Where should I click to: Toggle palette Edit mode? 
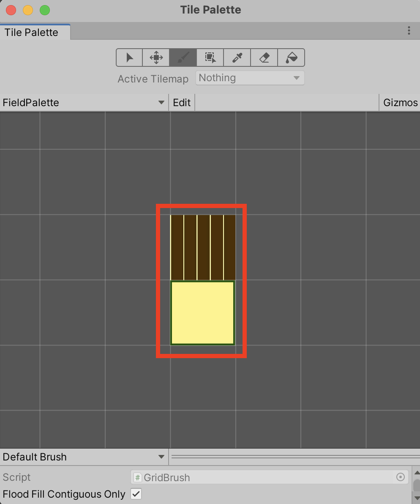tap(182, 103)
